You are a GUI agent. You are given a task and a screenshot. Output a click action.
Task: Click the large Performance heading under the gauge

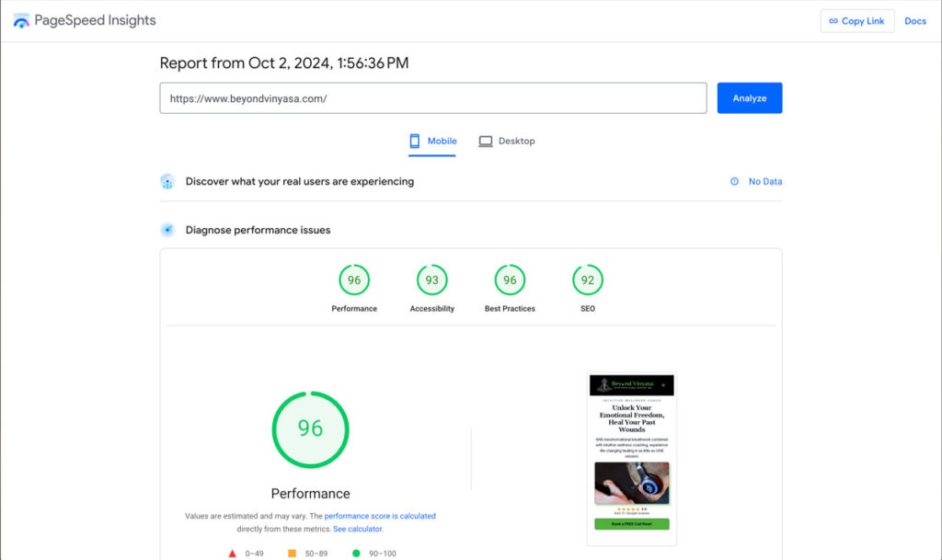pyautogui.click(x=310, y=494)
